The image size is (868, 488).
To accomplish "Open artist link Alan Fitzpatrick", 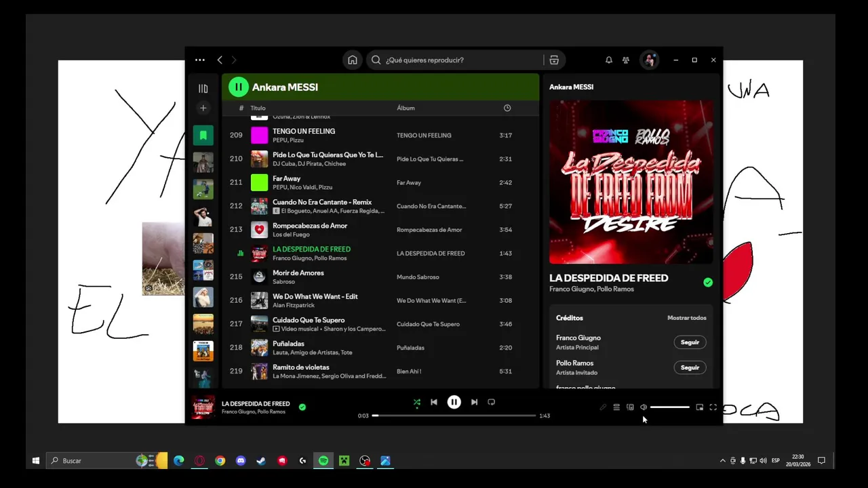I will [294, 306].
